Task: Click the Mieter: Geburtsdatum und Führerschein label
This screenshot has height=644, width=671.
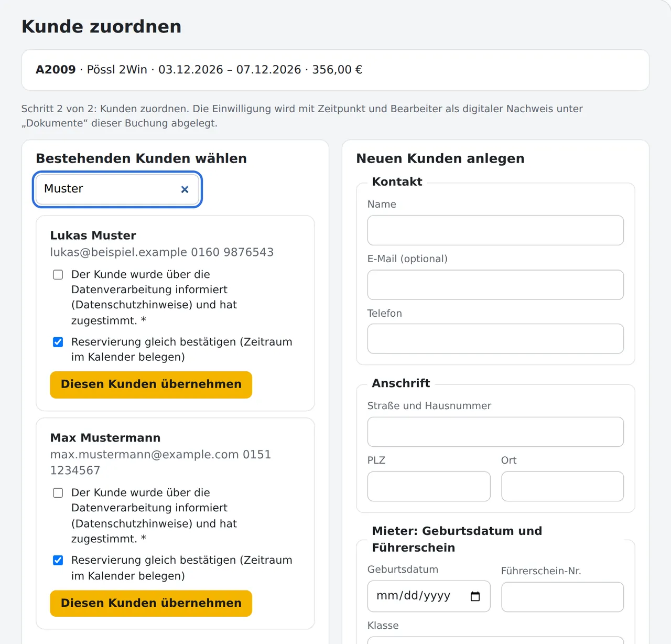Action: [457, 539]
